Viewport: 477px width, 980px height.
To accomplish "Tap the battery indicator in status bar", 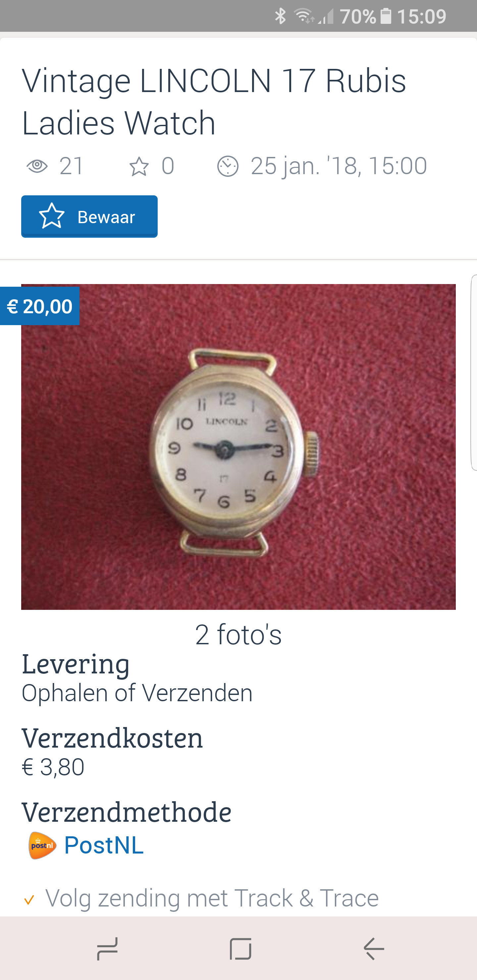I will tap(386, 16).
